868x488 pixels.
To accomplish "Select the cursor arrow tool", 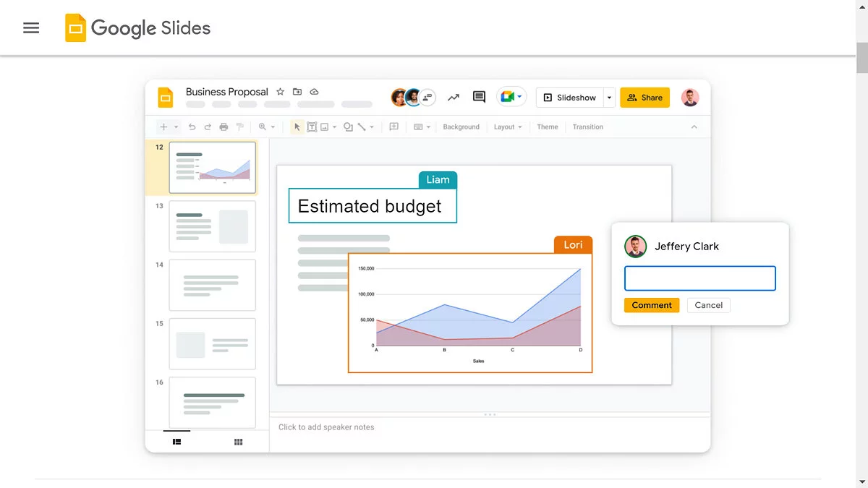I will coord(297,127).
